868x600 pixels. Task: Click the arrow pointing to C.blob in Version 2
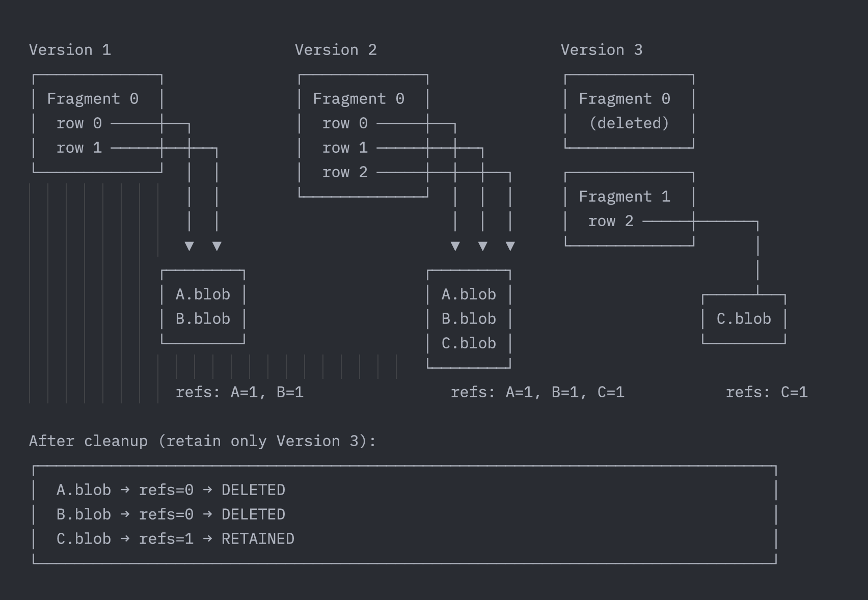pyautogui.click(x=510, y=246)
